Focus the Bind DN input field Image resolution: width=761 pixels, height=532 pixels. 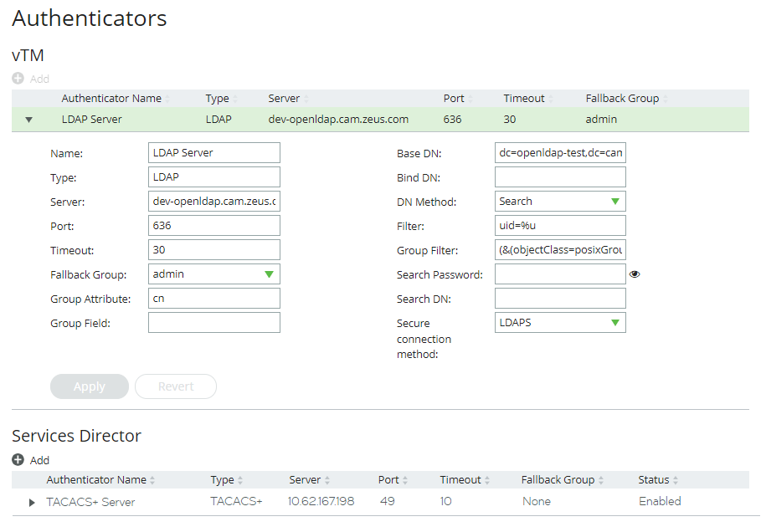560,177
